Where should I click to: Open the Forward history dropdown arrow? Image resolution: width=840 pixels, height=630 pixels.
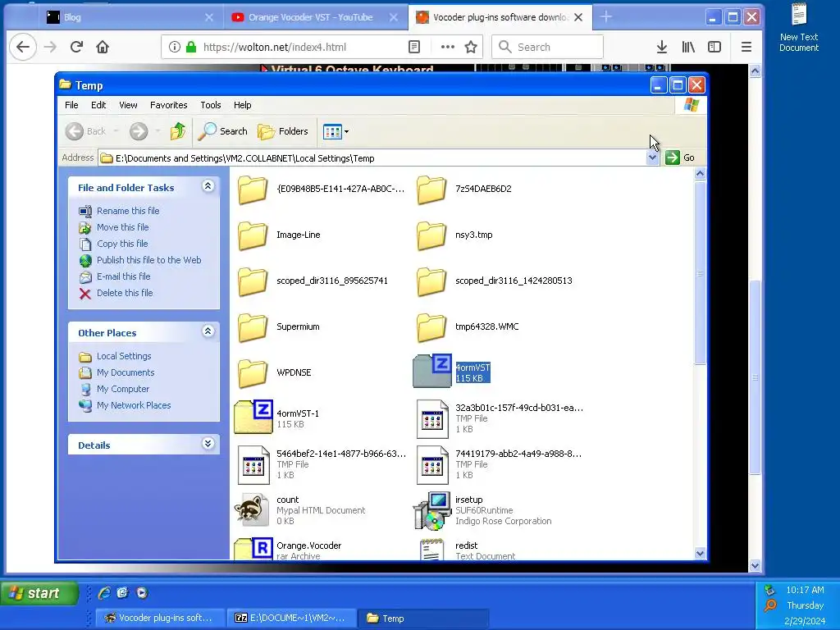coord(157,131)
